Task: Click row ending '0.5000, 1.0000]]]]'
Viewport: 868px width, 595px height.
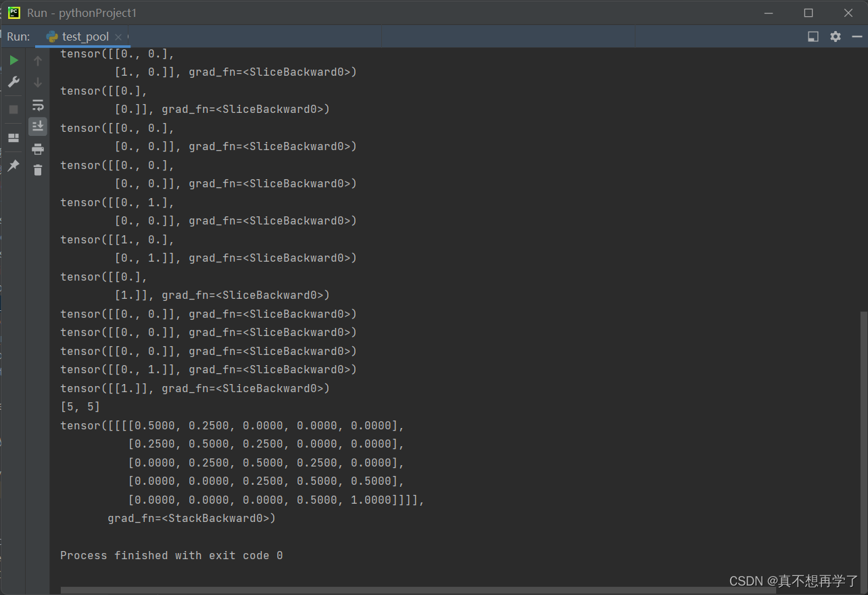Action: (x=276, y=500)
